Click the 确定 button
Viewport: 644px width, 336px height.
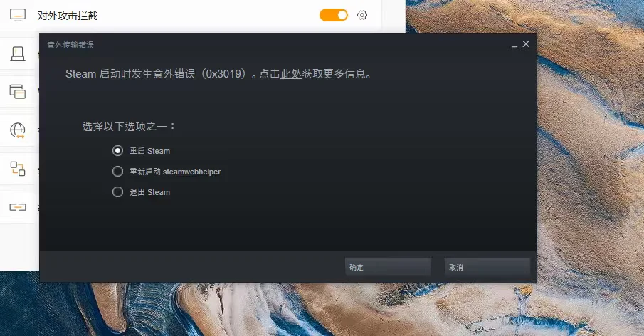(x=388, y=267)
